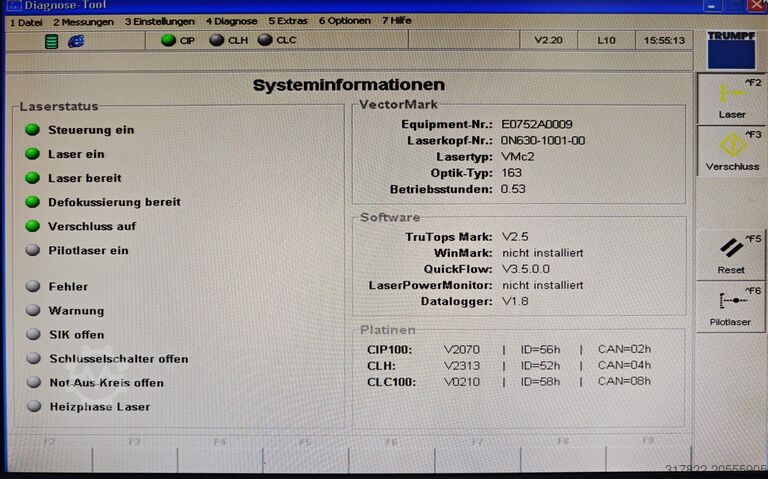Click the Laser F2 button
The image size is (768, 479).
(731, 98)
